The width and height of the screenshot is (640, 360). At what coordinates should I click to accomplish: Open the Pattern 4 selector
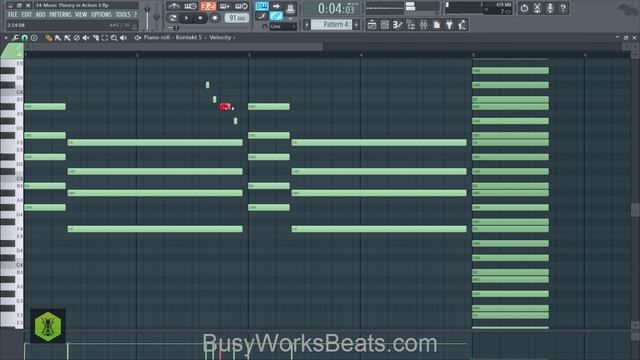tap(331, 25)
